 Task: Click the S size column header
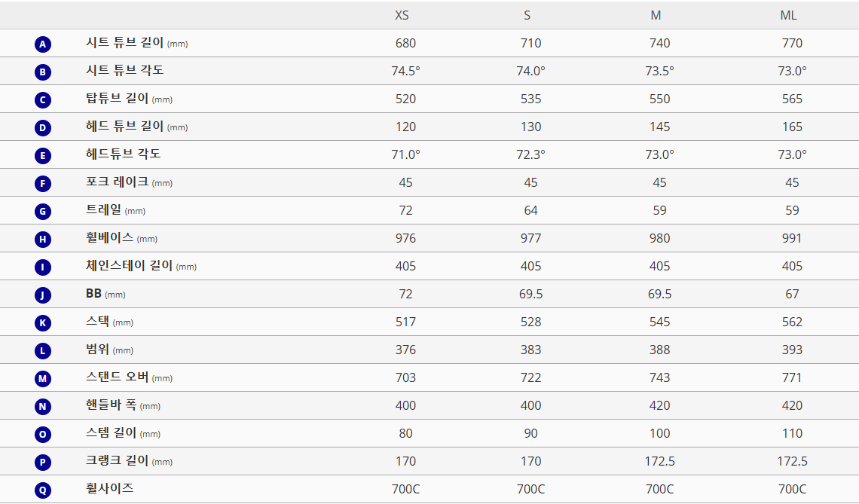click(527, 15)
